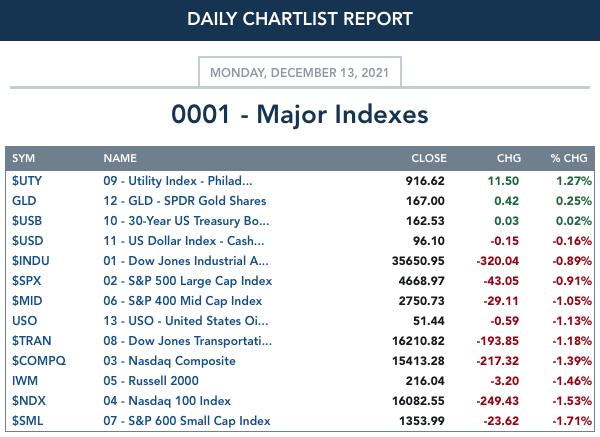Click the 0001 - Major Indexes heading
Viewport: 600px width, 437px height.
[300, 114]
